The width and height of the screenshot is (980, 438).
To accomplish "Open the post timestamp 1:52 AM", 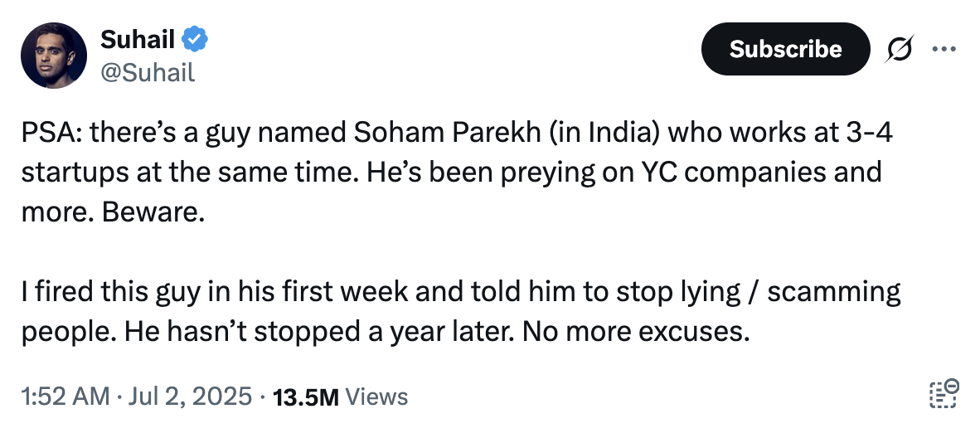I will [65, 397].
